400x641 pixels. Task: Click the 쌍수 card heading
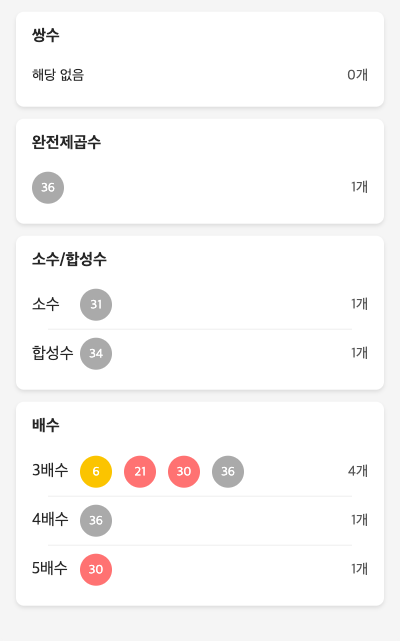tap(46, 35)
